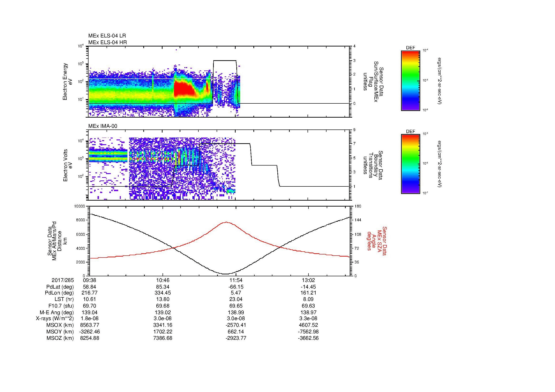
Task: Click the time tick label '11:54'
Action: pyautogui.click(x=236, y=280)
